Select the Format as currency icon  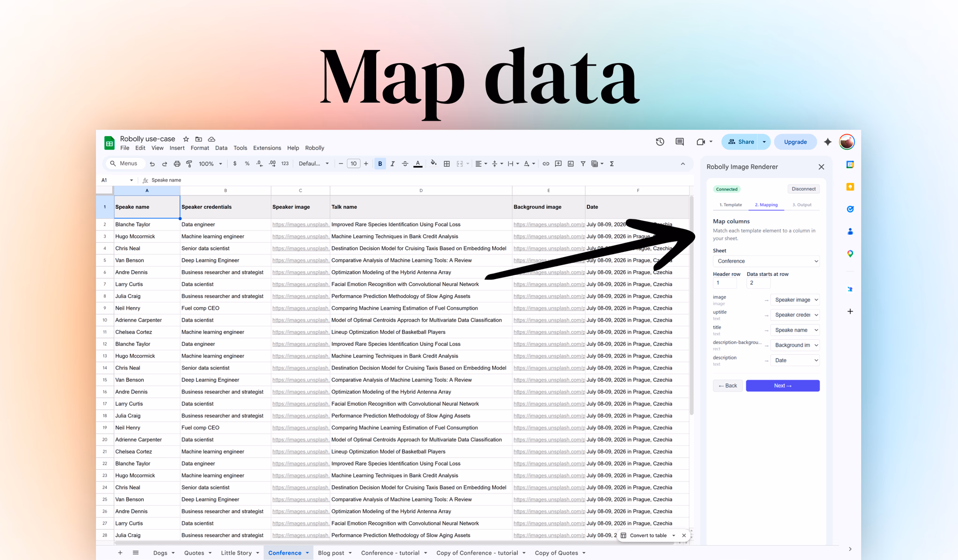pos(235,164)
